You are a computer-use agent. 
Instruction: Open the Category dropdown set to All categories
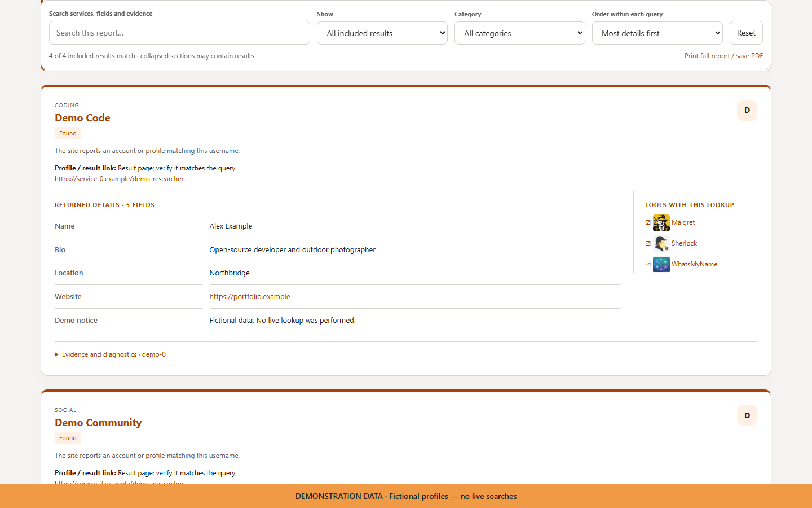coord(520,33)
